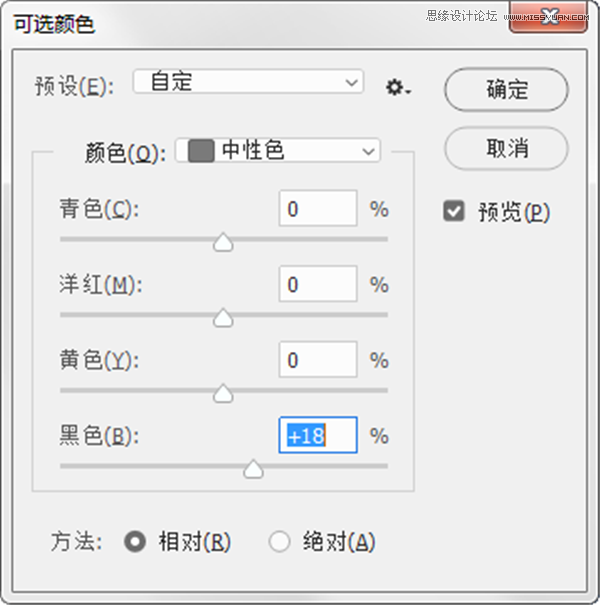Open the preset options gear menu

click(x=398, y=88)
